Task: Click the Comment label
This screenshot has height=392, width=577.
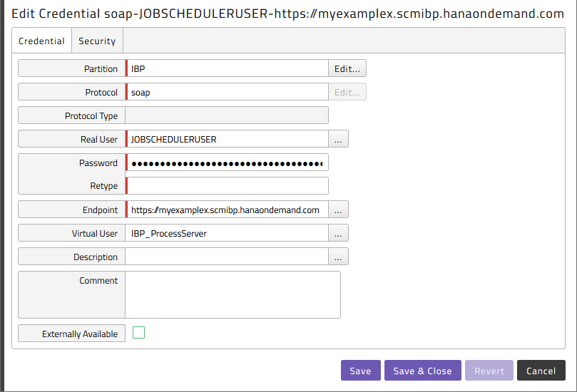Action: click(x=98, y=281)
